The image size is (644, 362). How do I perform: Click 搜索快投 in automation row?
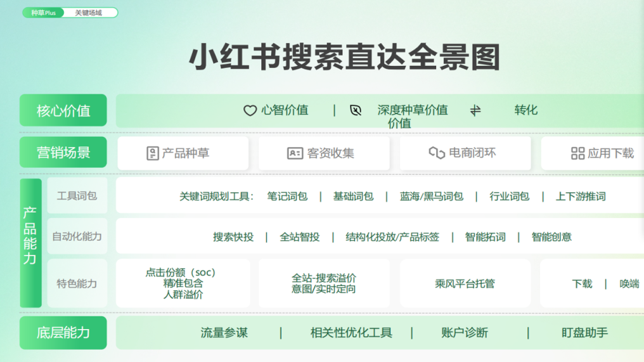(x=233, y=237)
